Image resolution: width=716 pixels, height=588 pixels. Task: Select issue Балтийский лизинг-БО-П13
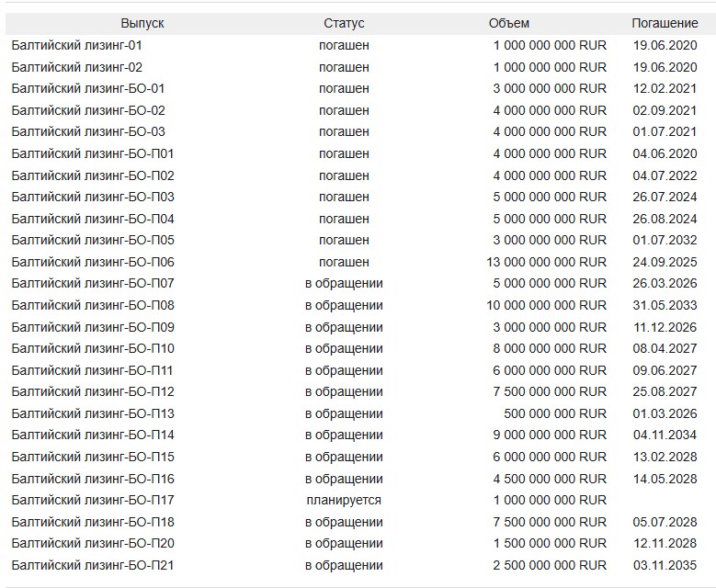[x=93, y=413]
